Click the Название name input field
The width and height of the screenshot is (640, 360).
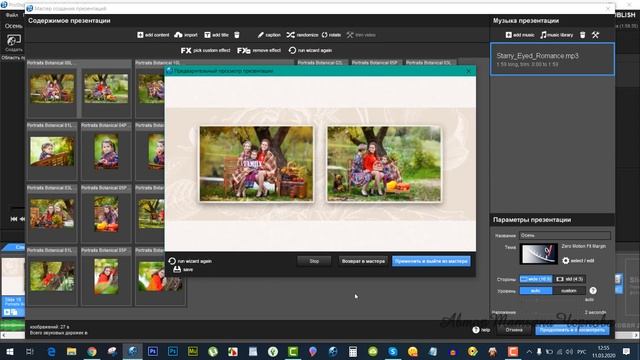[565, 236]
